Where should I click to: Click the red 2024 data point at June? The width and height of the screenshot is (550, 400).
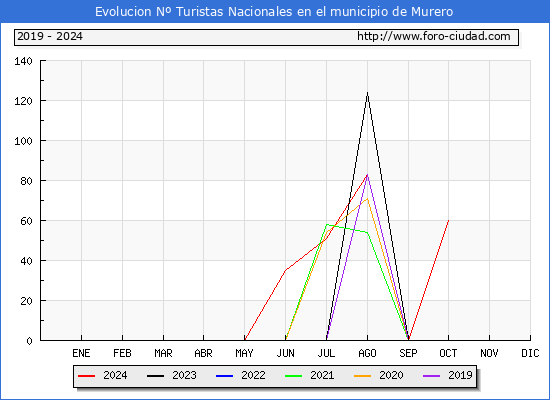pos(286,271)
